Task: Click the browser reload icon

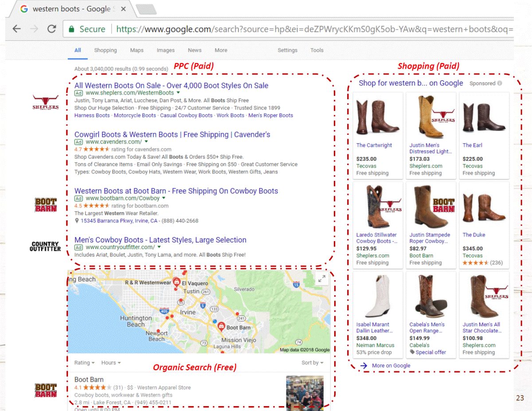Action: click(51, 29)
